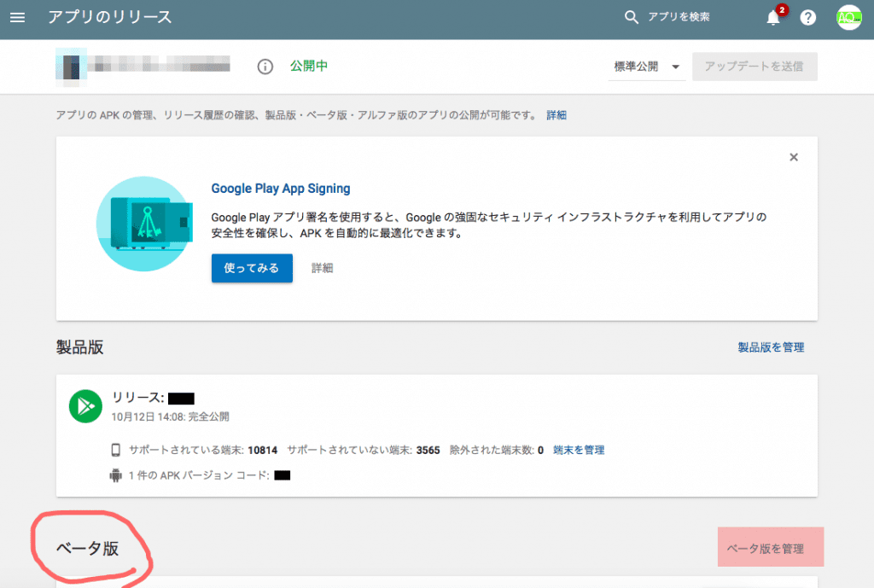
Task: Click the 製品版を管理 link
Action: [x=771, y=347]
